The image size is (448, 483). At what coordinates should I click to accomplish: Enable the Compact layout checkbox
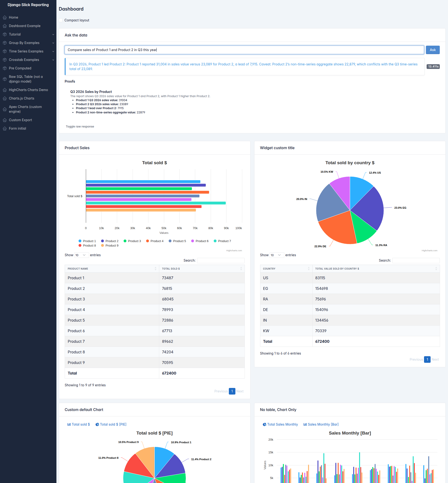coord(61,20)
